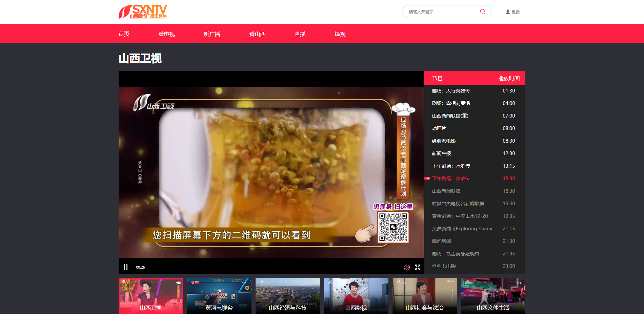Switch to 山西文体生活 channel thumbnail
This screenshot has width=644, height=314.
(x=493, y=296)
